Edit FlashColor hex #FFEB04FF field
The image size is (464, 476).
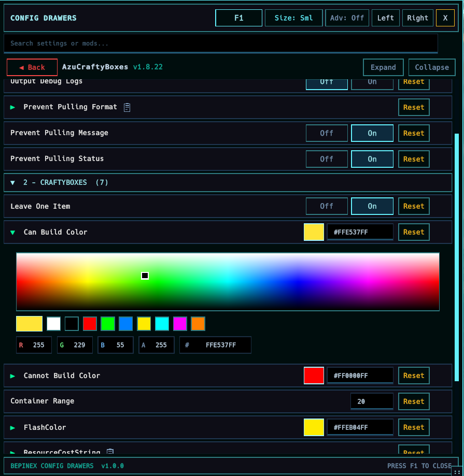click(360, 427)
